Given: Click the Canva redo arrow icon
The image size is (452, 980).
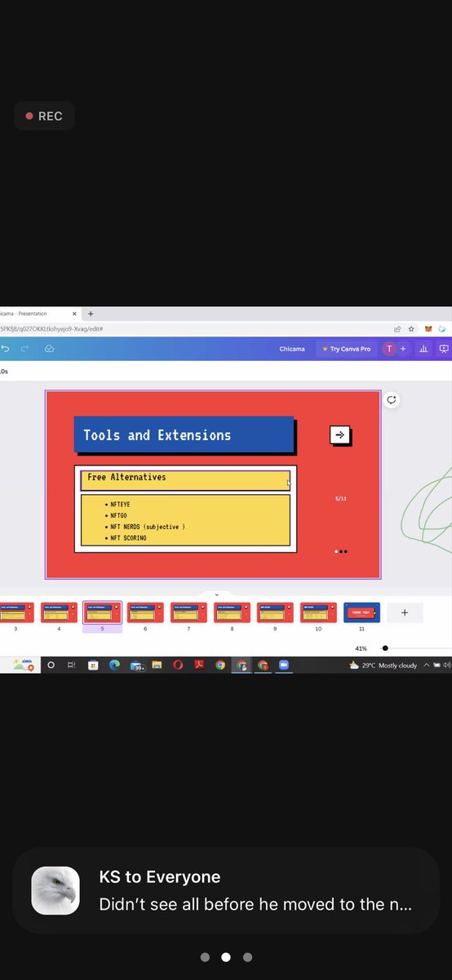Looking at the screenshot, I should (26, 349).
